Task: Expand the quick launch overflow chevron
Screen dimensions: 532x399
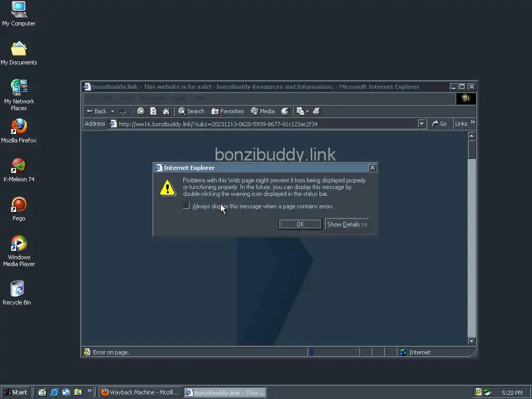Action: coord(89,391)
